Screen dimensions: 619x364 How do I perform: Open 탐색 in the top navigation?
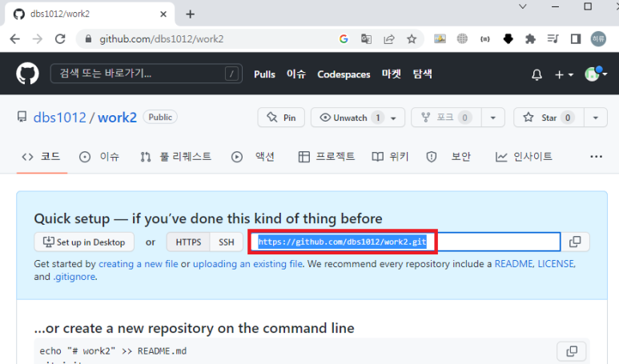point(422,74)
